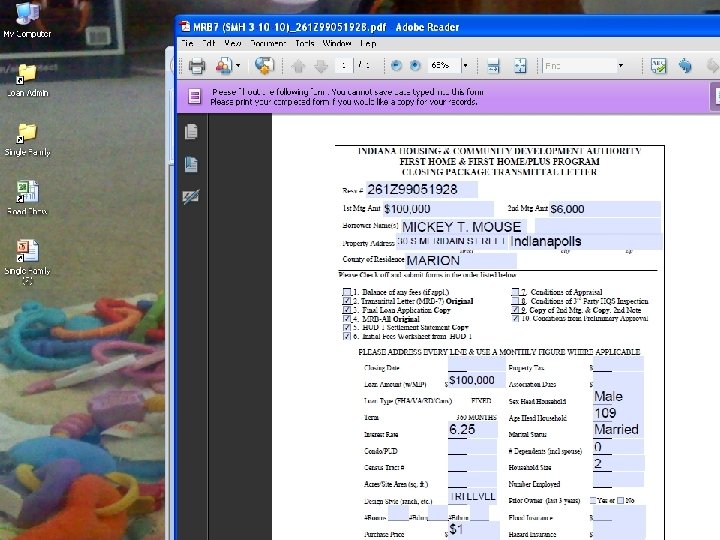
Task: Click the zoom percentage field showing 65%
Action: (x=444, y=66)
